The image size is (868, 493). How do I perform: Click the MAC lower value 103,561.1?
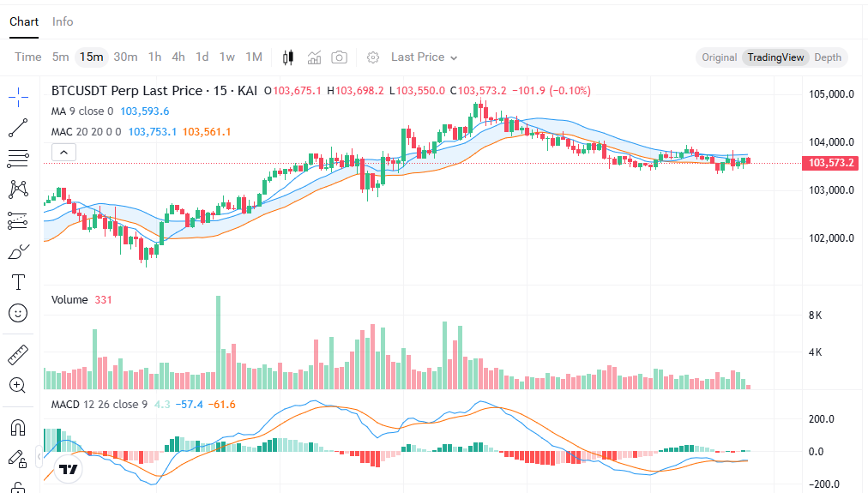pyautogui.click(x=207, y=132)
